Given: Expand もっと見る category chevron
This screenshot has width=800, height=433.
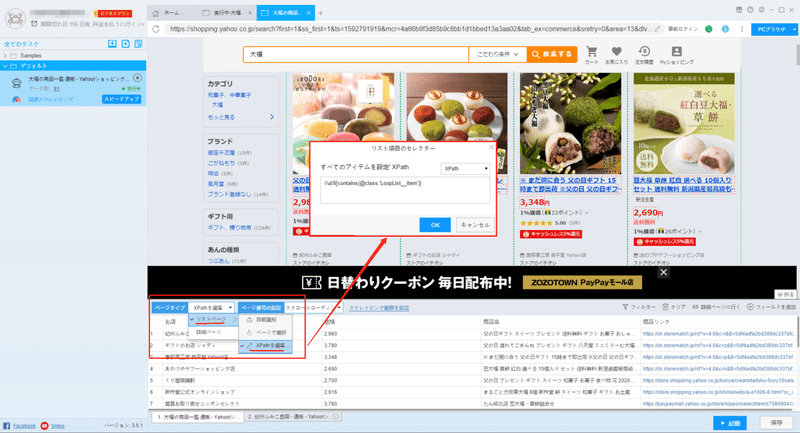Looking at the screenshot, I should click(x=271, y=117).
